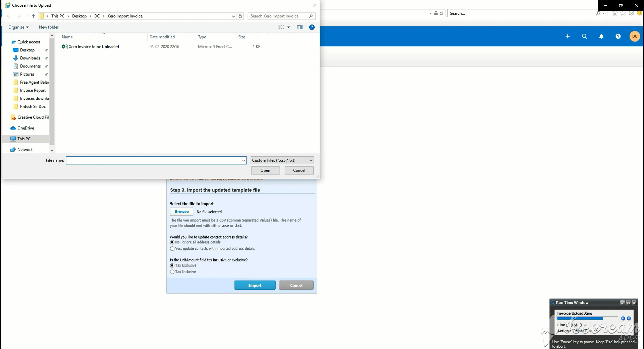Screen dimensions: 644x349
Task: Click browser refresh icon beside address bar
Action: point(441,13)
